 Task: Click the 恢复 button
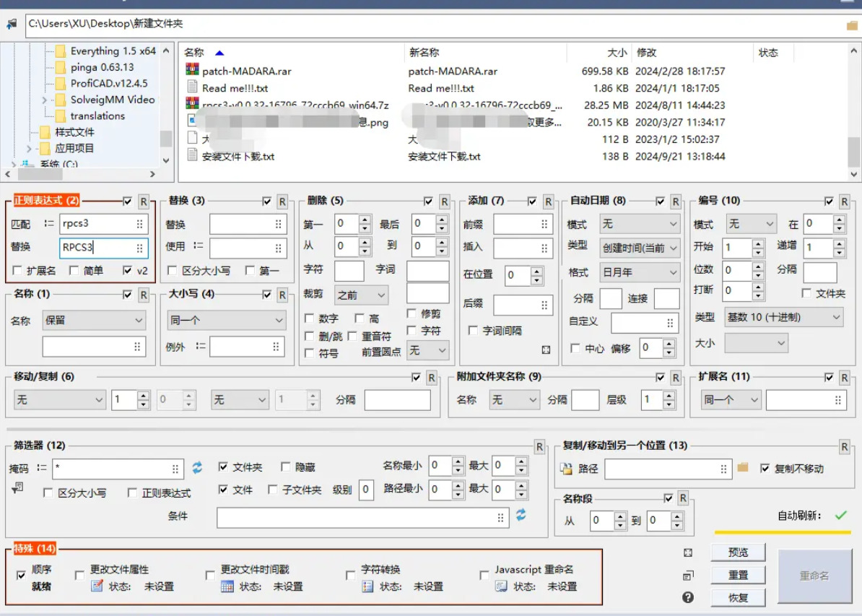pyautogui.click(x=738, y=598)
